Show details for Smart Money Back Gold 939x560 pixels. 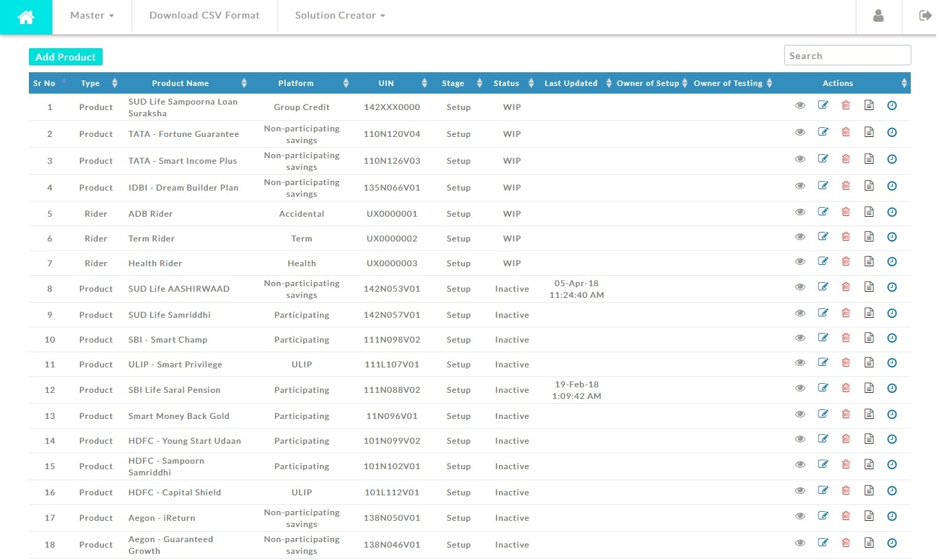[x=800, y=414]
